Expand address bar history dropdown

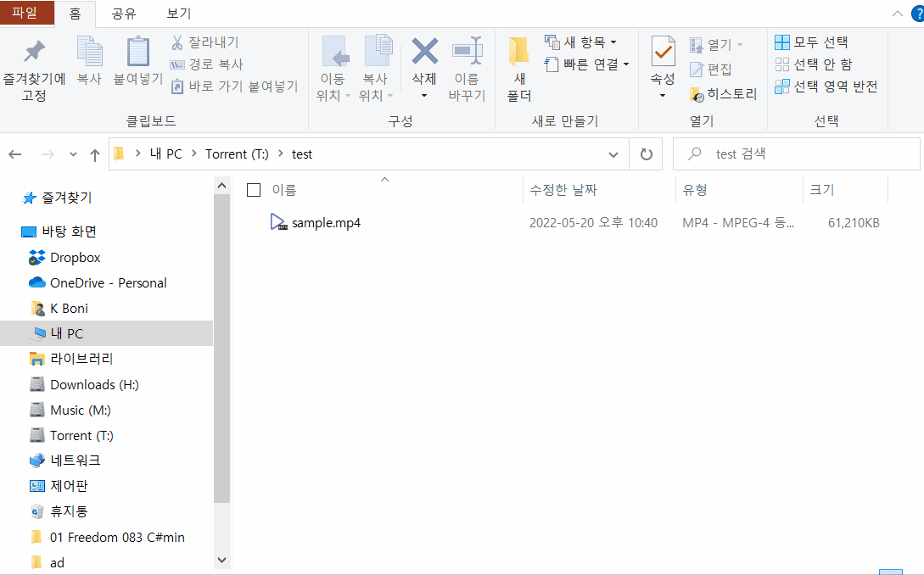coord(613,154)
